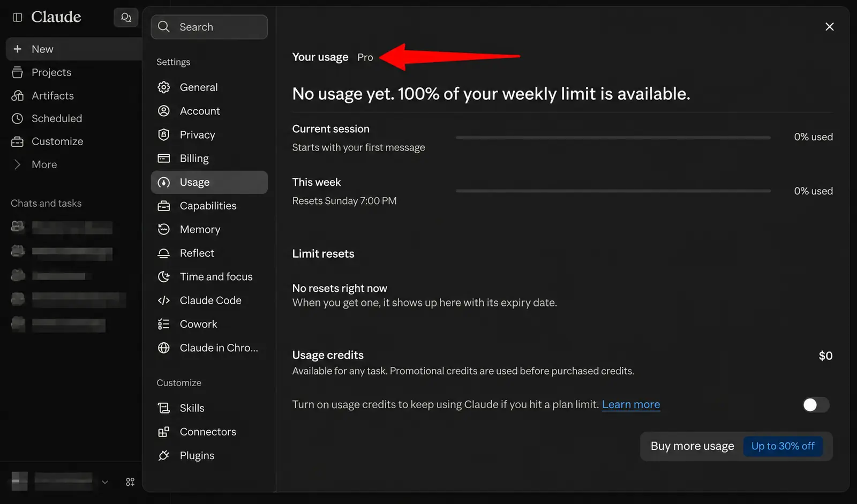Click the plus icon beside New

(x=18, y=49)
